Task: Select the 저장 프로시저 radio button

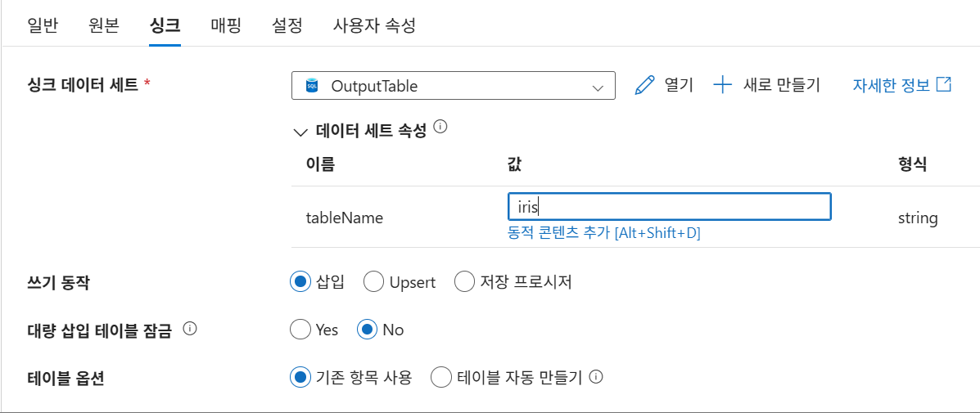Action: pyautogui.click(x=464, y=282)
